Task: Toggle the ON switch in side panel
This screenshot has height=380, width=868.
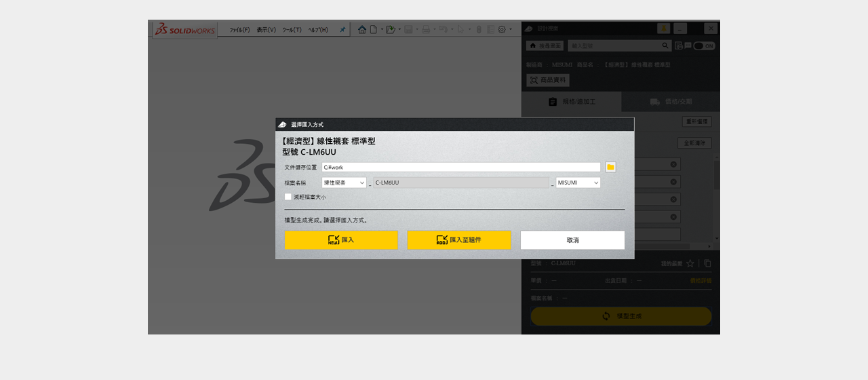Action: 704,46
